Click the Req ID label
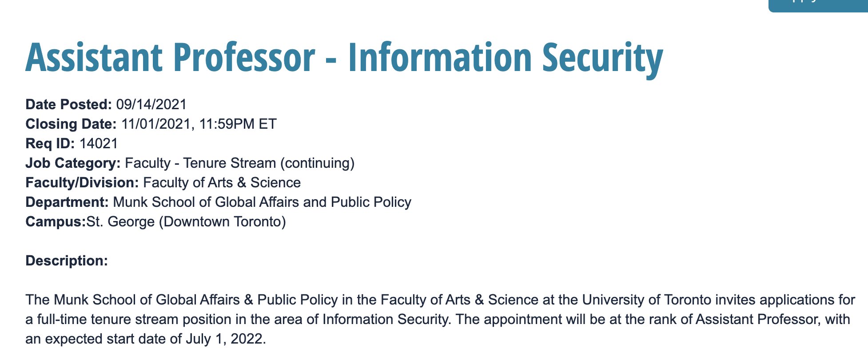This screenshot has height=348, width=868. (x=50, y=143)
